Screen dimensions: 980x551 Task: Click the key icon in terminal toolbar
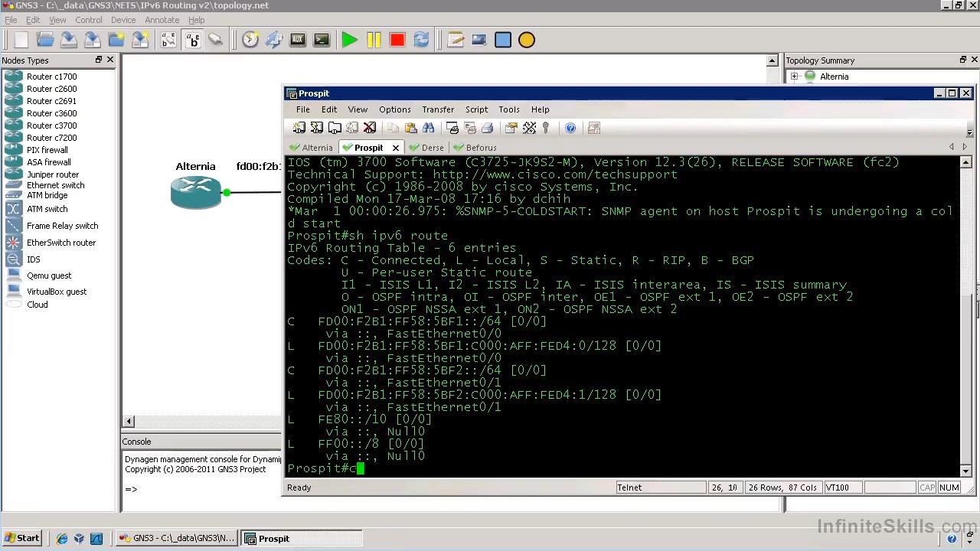tap(546, 128)
